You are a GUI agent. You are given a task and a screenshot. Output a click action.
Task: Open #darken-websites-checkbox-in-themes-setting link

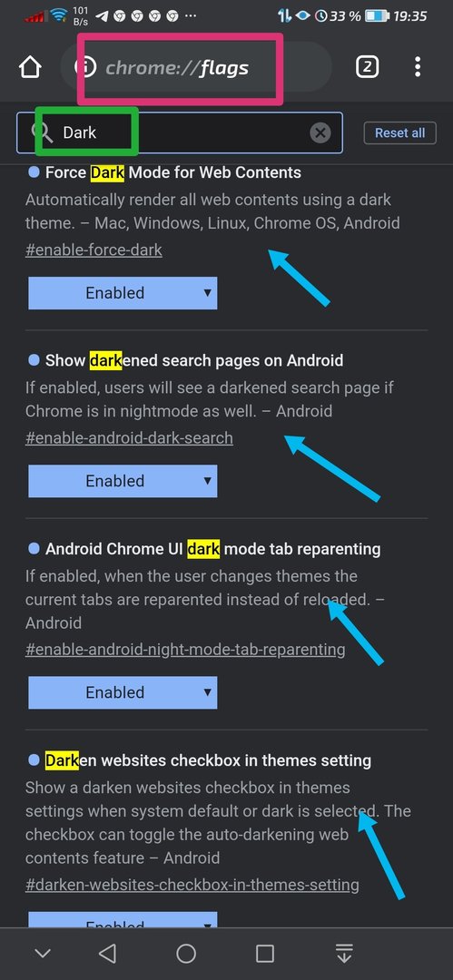pyautogui.click(x=192, y=885)
